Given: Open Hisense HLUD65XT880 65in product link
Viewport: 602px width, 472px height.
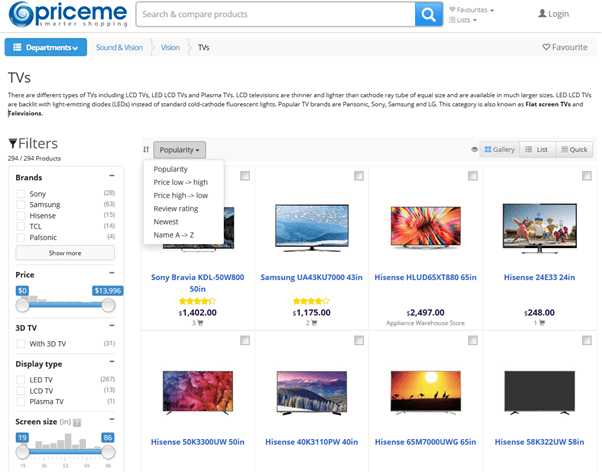Looking at the screenshot, I should tap(425, 277).
